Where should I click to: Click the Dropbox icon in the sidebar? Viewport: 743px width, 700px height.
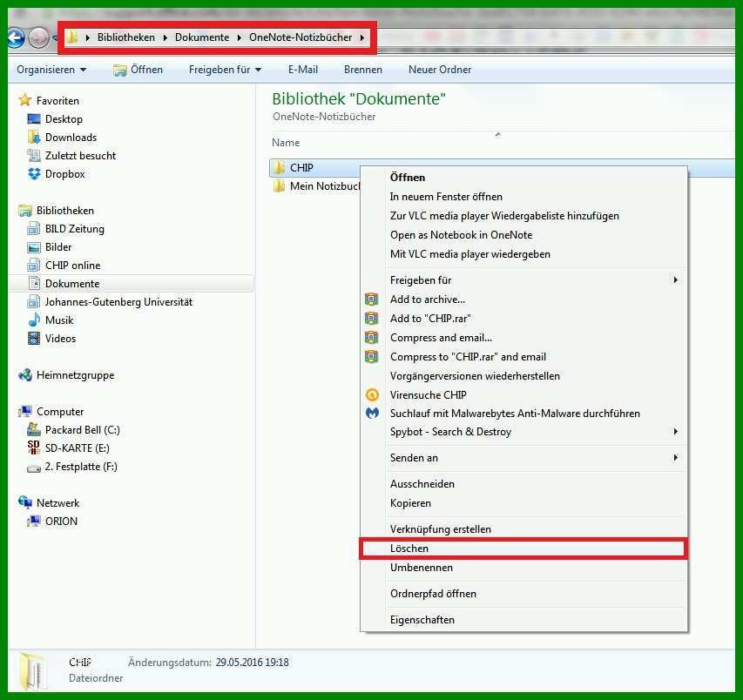tap(34, 174)
